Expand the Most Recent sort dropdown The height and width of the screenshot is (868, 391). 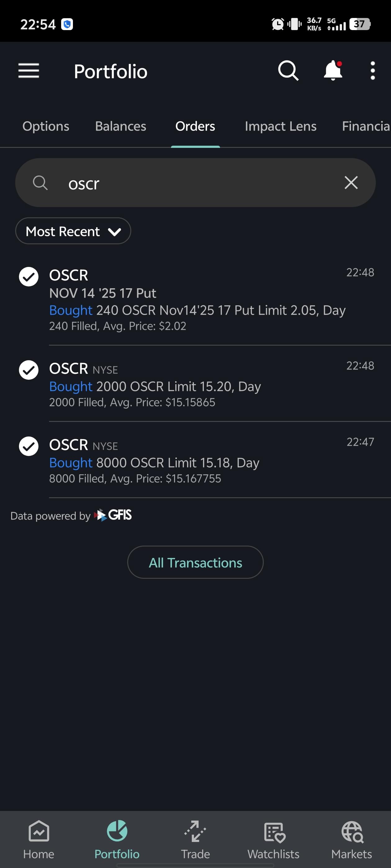(73, 231)
